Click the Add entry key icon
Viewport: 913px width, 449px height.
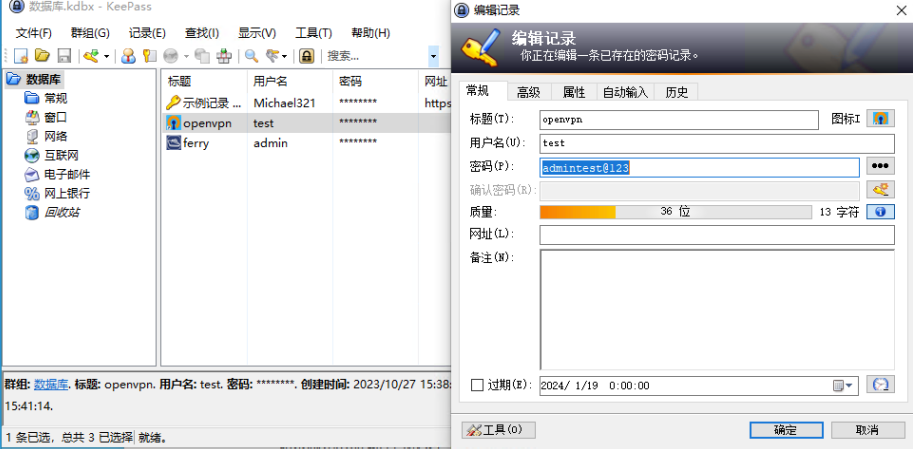tap(91, 56)
